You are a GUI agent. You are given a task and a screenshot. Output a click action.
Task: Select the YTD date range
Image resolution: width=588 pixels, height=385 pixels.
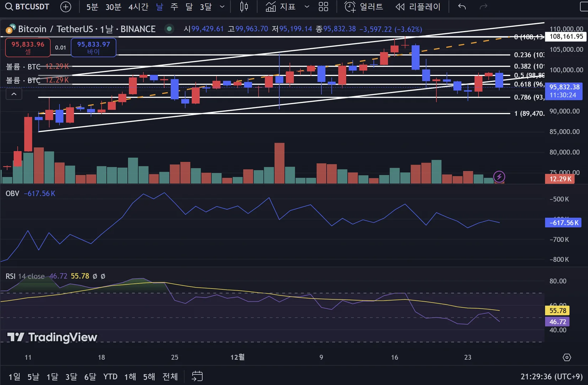click(x=110, y=376)
